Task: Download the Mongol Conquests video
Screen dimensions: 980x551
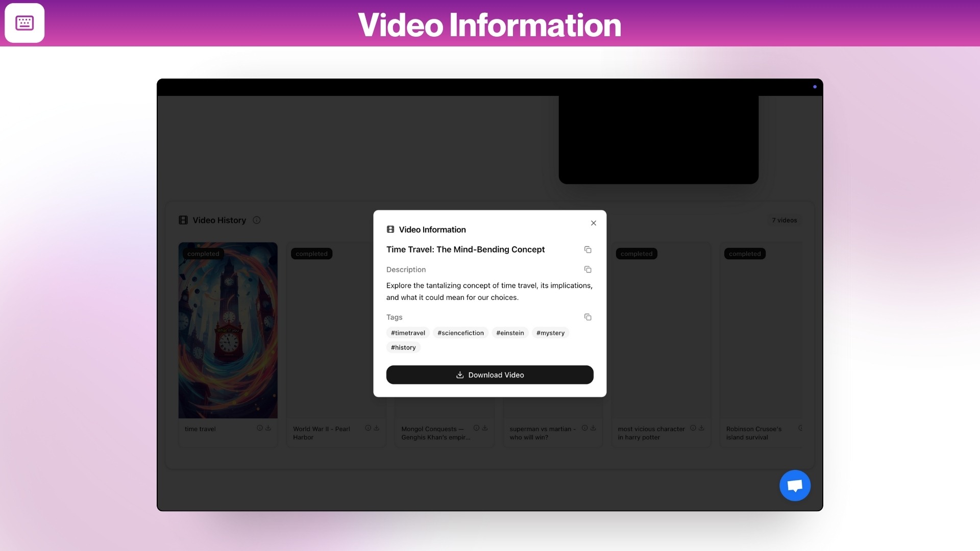Action: (x=484, y=428)
